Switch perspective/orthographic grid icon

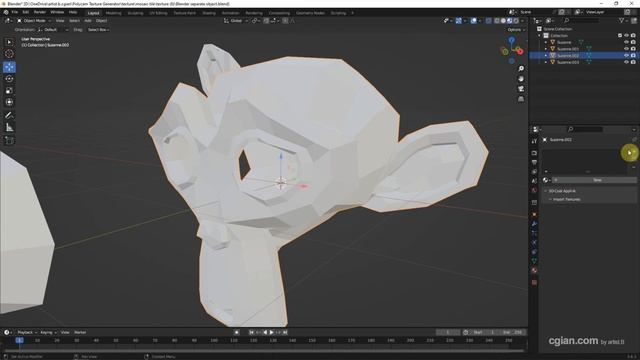point(521,99)
